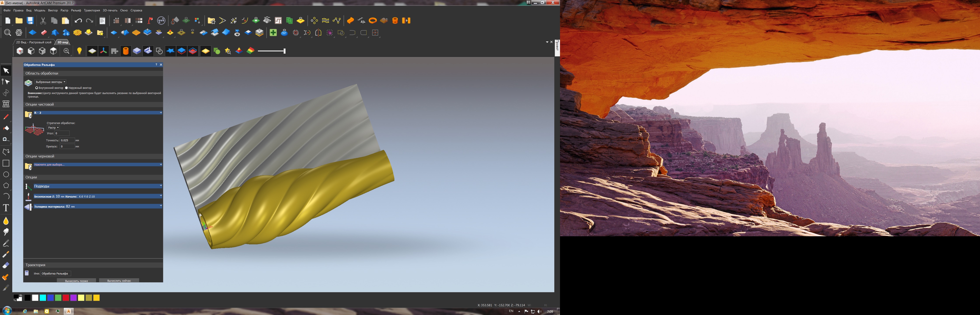
Task: Switch to '2D Вид - Растровый слой' tab
Action: 33,42
